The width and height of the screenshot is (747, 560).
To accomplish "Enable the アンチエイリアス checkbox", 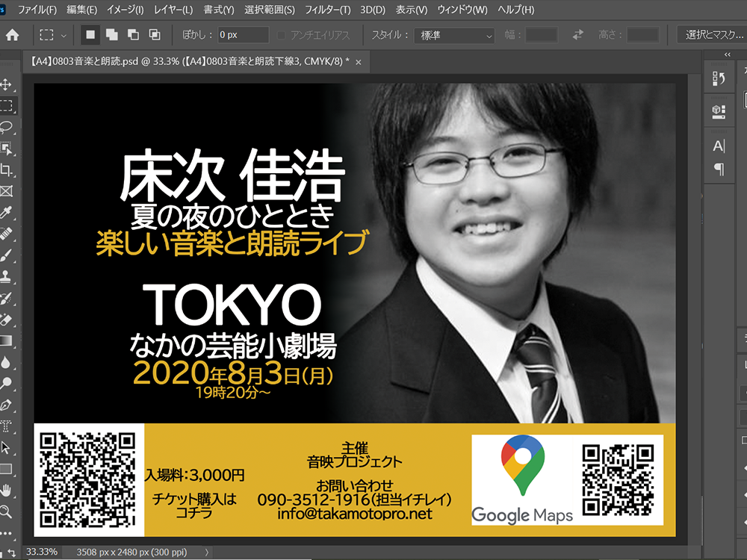I will click(282, 35).
